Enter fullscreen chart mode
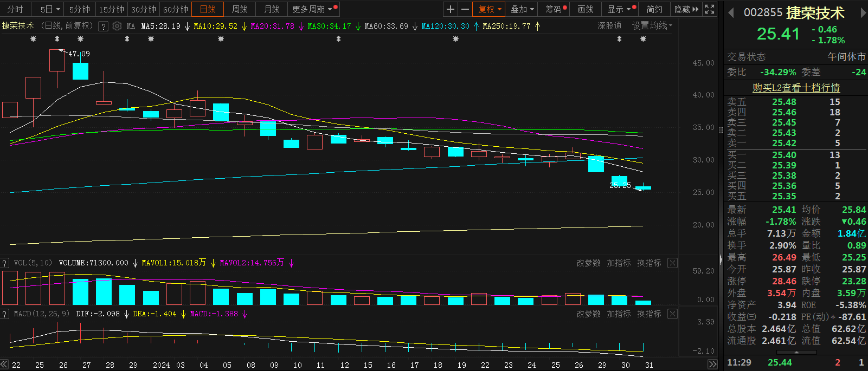Image resolution: width=868 pixels, height=371 pixels. coord(709,9)
